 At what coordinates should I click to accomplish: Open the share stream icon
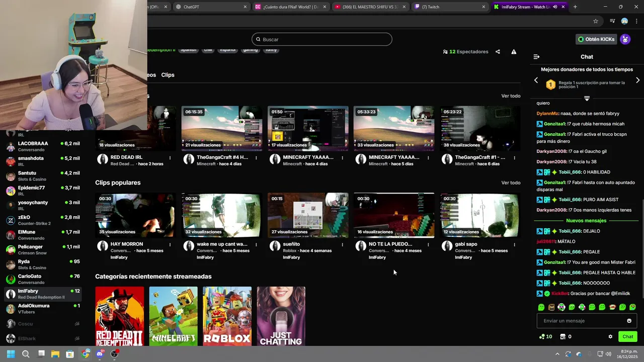(498, 52)
